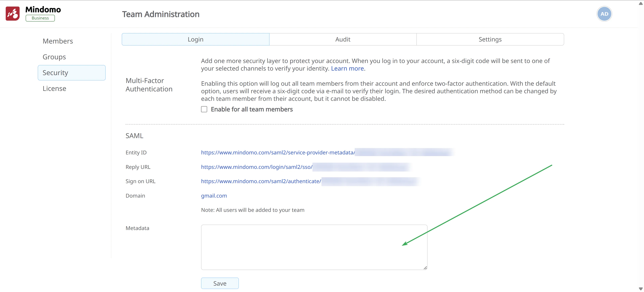Screen dimensions: 644x292
Task: Open the Settings tab
Action: pyautogui.click(x=490, y=39)
